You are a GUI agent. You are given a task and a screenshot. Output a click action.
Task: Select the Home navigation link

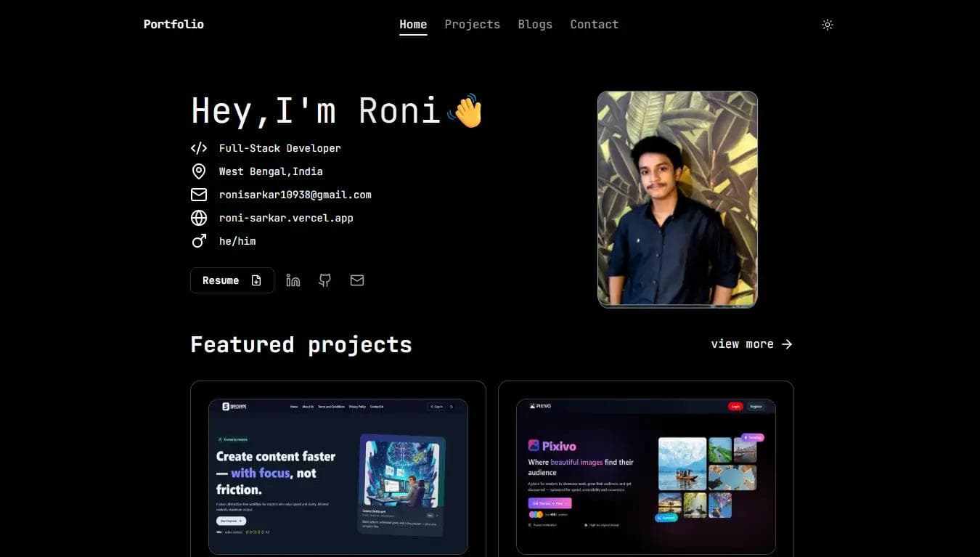[x=412, y=24]
